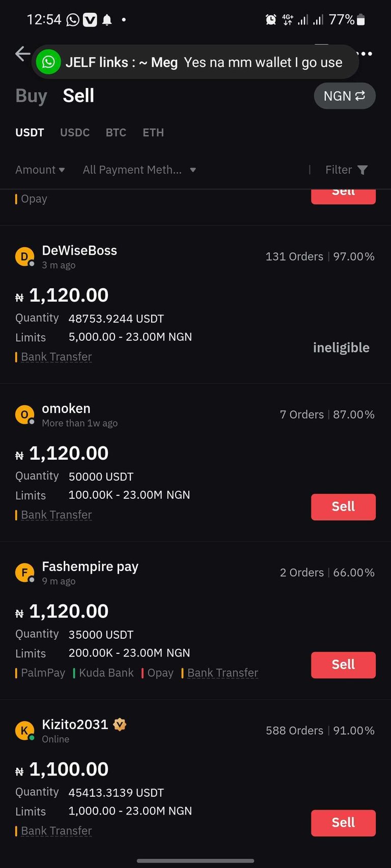
Task: Tap the back arrow icon
Action: pos(22,53)
